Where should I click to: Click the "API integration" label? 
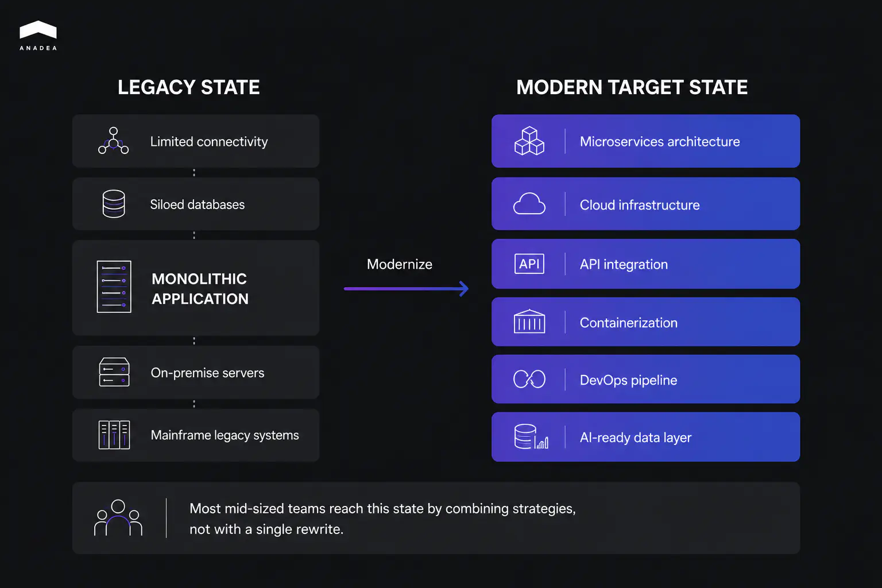click(x=624, y=264)
